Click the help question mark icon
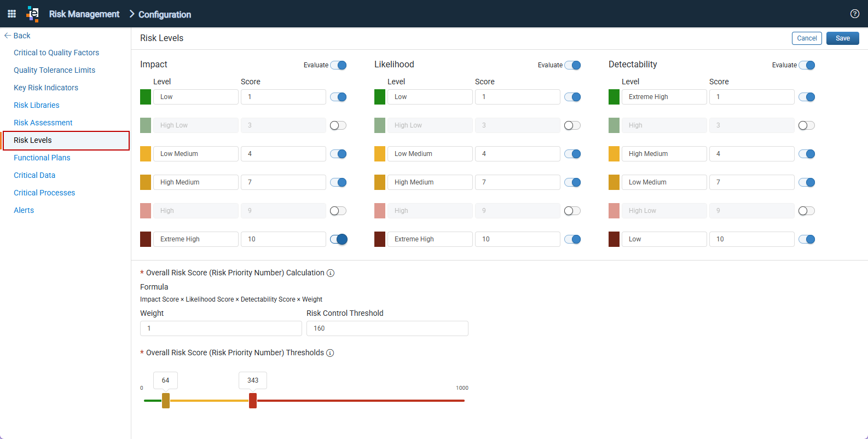Image resolution: width=868 pixels, height=439 pixels. pos(855,14)
